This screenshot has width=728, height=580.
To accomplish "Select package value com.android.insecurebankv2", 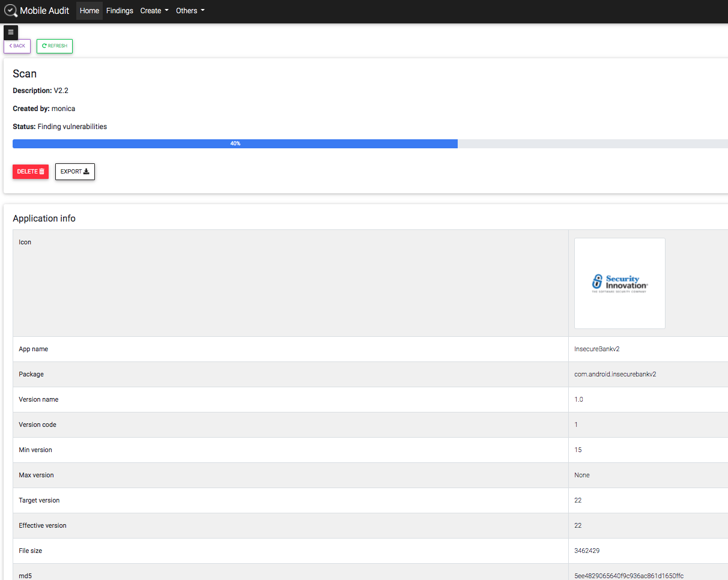I will [x=615, y=374].
